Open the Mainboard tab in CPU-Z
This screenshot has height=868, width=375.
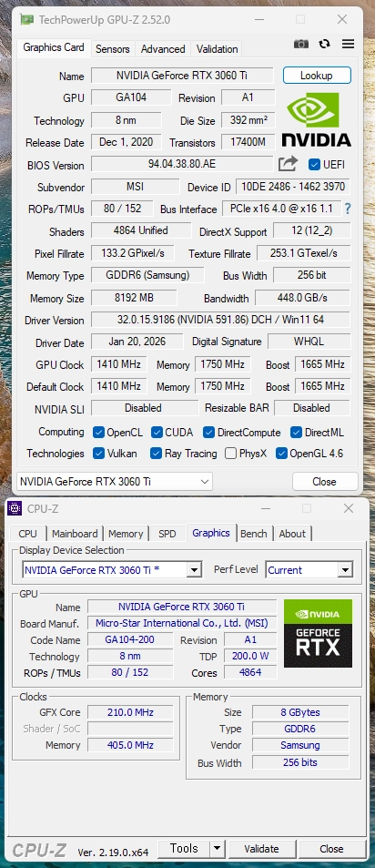(75, 534)
